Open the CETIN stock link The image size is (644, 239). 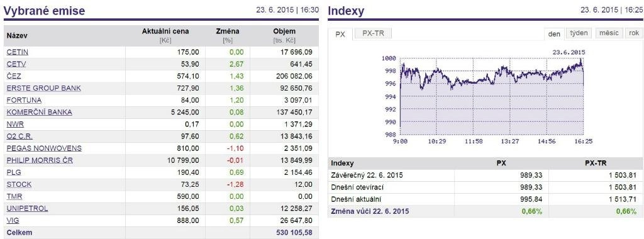point(17,52)
